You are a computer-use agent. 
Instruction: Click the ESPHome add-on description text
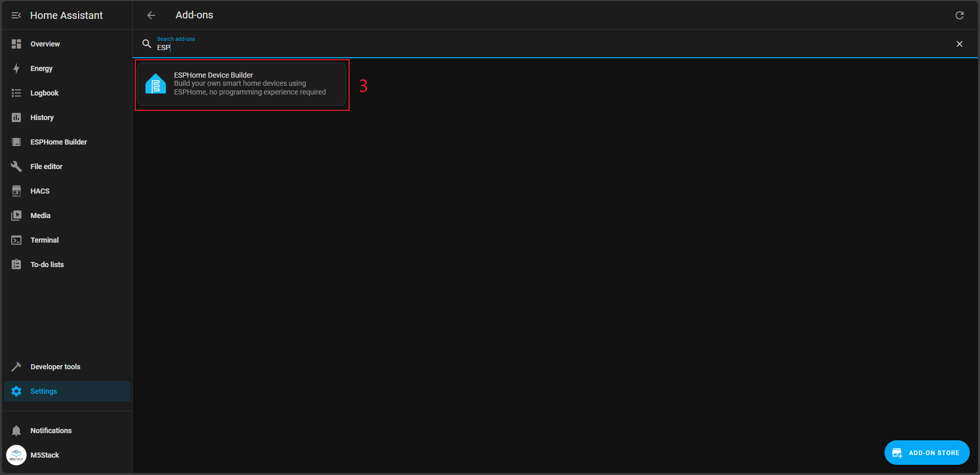(250, 88)
